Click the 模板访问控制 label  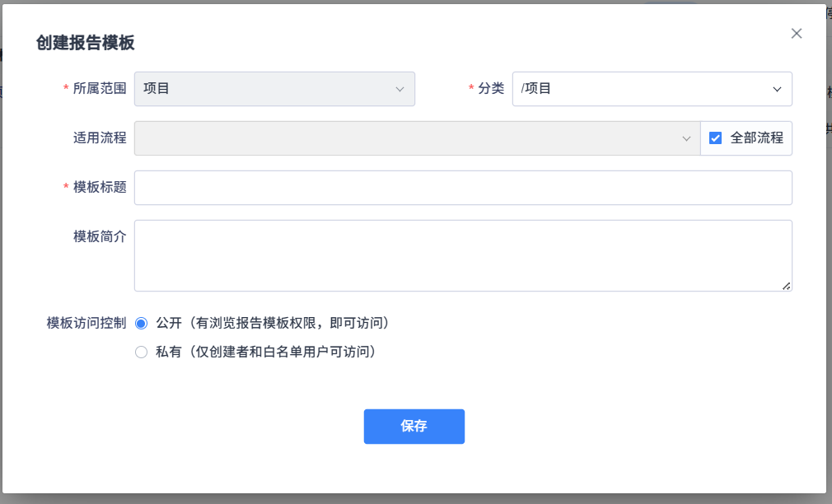point(86,323)
